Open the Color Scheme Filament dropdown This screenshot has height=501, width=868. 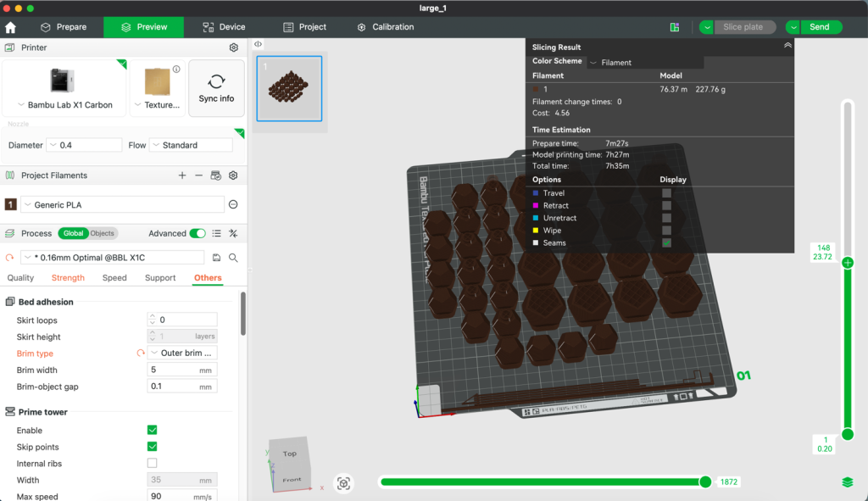click(645, 63)
